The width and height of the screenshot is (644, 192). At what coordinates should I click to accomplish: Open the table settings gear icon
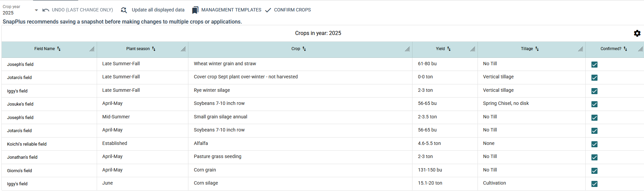[637, 33]
